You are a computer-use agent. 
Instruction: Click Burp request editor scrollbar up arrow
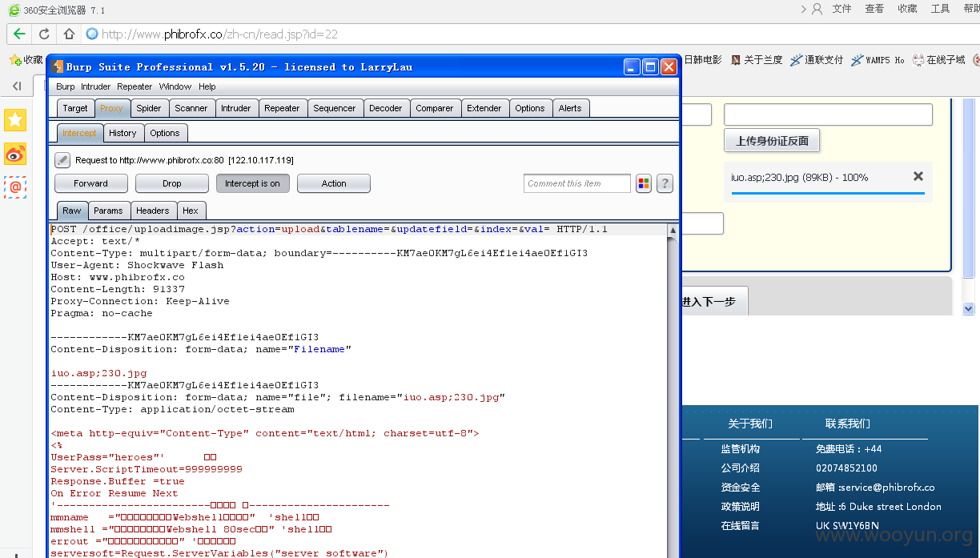click(673, 230)
